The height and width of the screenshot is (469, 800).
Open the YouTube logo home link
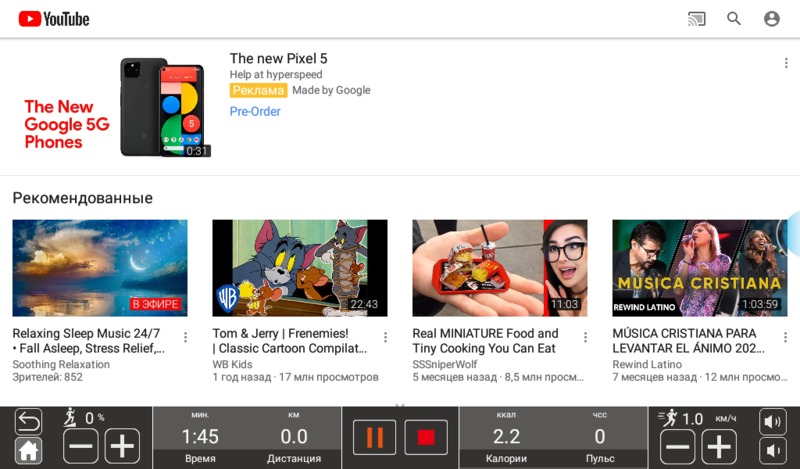54,19
